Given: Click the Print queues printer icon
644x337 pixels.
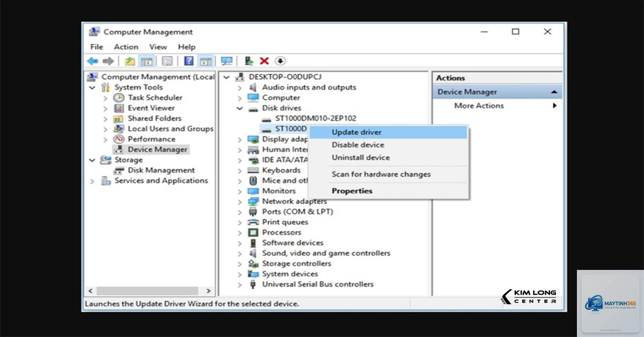Looking at the screenshot, I should [x=253, y=222].
